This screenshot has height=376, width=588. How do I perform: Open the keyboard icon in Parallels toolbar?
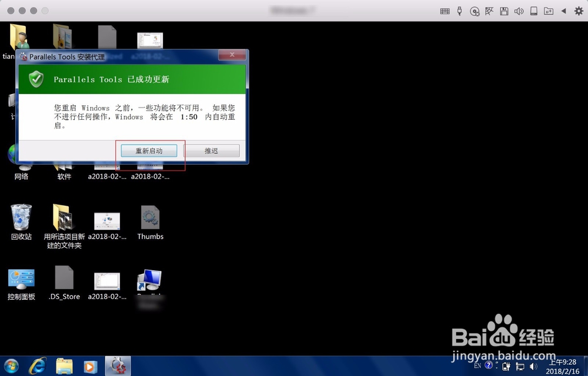pyautogui.click(x=445, y=11)
